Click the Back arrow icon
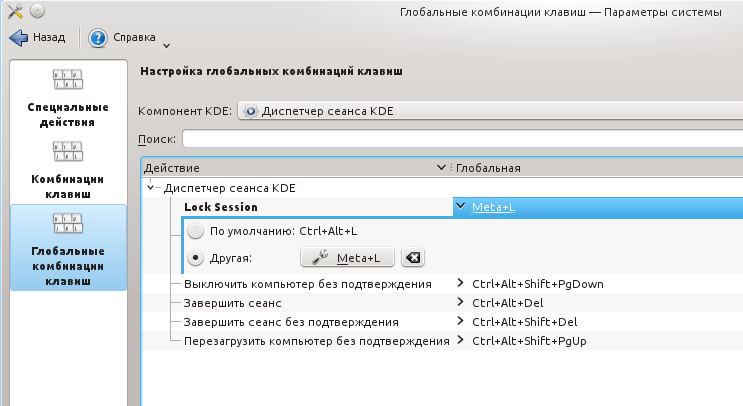Image resolution: width=743 pixels, height=406 pixels. (19, 37)
